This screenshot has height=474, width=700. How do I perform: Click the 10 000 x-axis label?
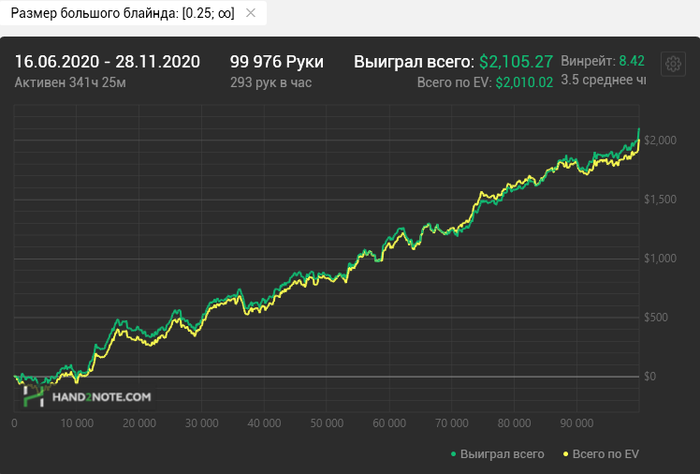coord(77,423)
